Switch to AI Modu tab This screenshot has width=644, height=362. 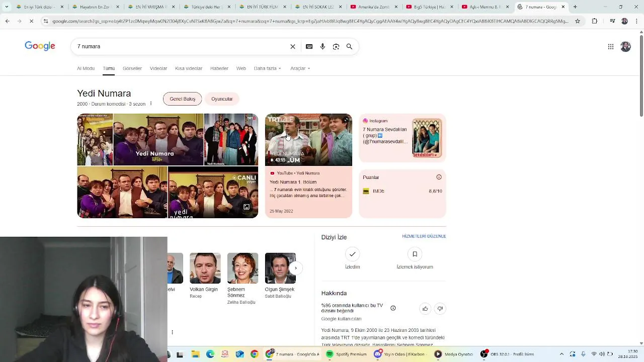(86, 68)
